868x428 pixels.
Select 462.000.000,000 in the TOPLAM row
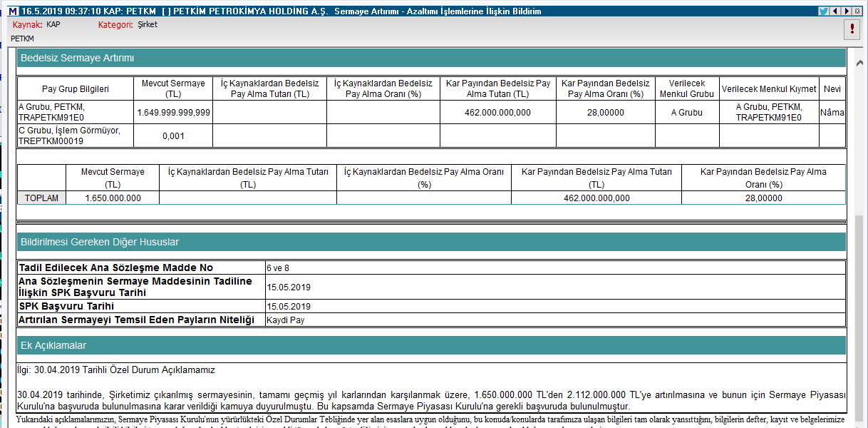pyautogui.click(x=596, y=198)
